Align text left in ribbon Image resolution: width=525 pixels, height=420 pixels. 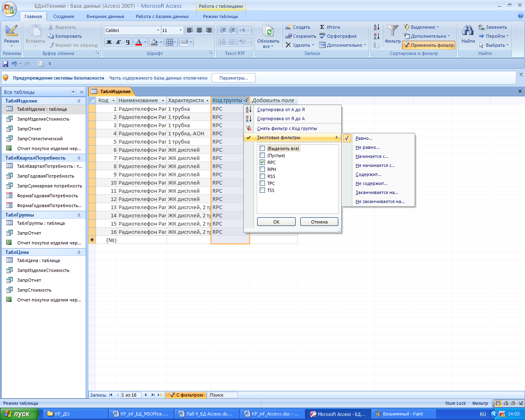[189, 30]
